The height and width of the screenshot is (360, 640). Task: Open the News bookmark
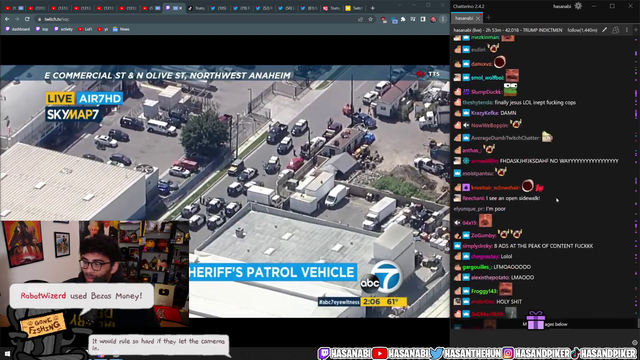tap(121, 29)
